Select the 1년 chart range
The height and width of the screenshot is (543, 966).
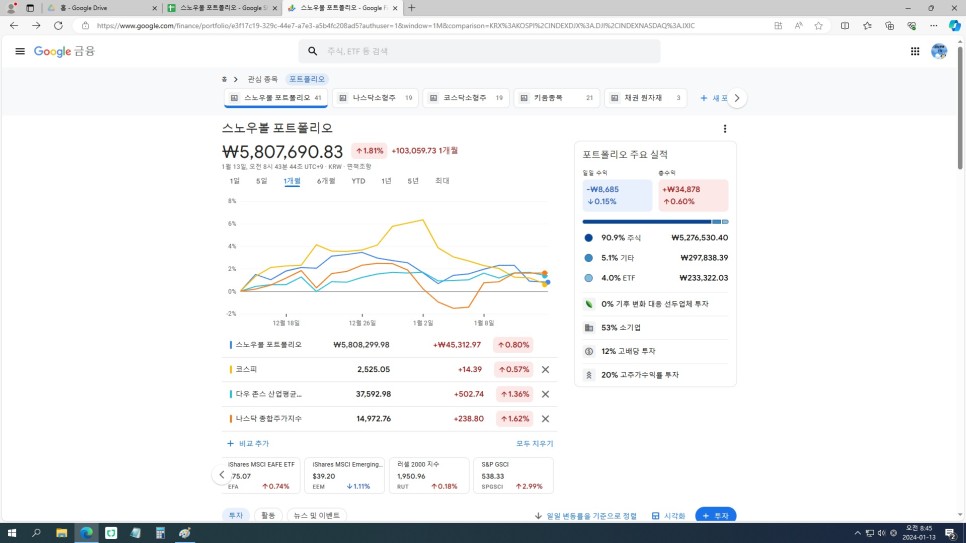pos(386,181)
